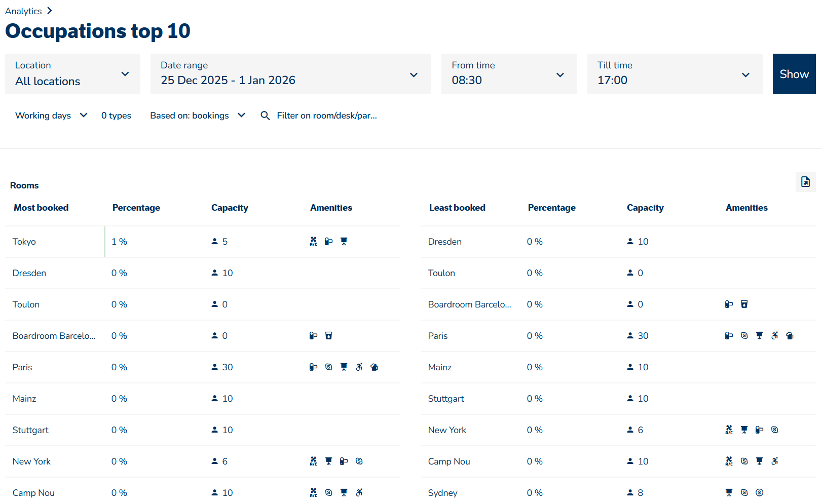Click Tokyo's video camera amenity icon

[x=328, y=242]
